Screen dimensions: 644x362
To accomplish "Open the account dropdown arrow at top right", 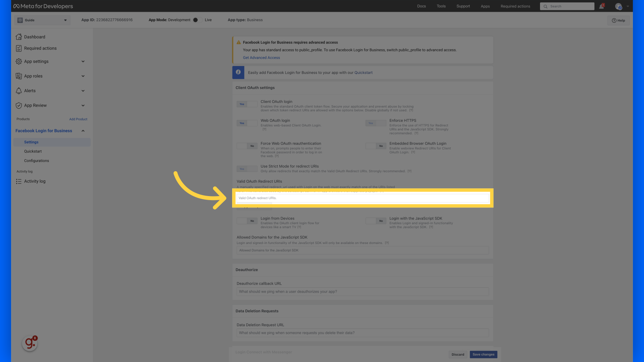I will 628,6.
